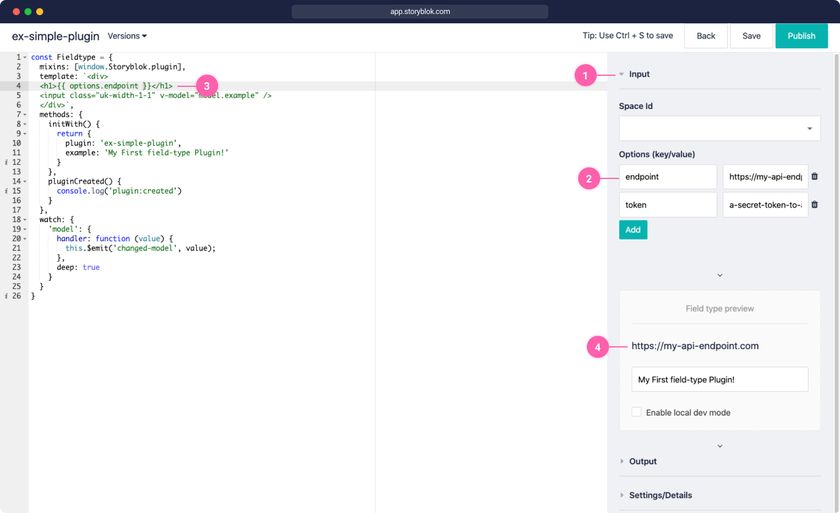Click macOS green maximize window button
The image size is (840, 513).
tap(28, 11)
